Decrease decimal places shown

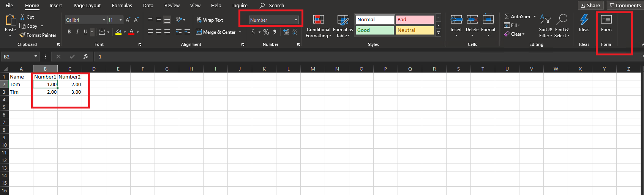click(295, 32)
